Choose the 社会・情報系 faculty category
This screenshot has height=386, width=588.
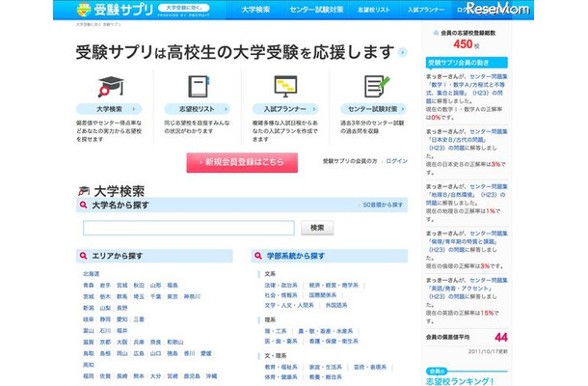[x=281, y=295]
